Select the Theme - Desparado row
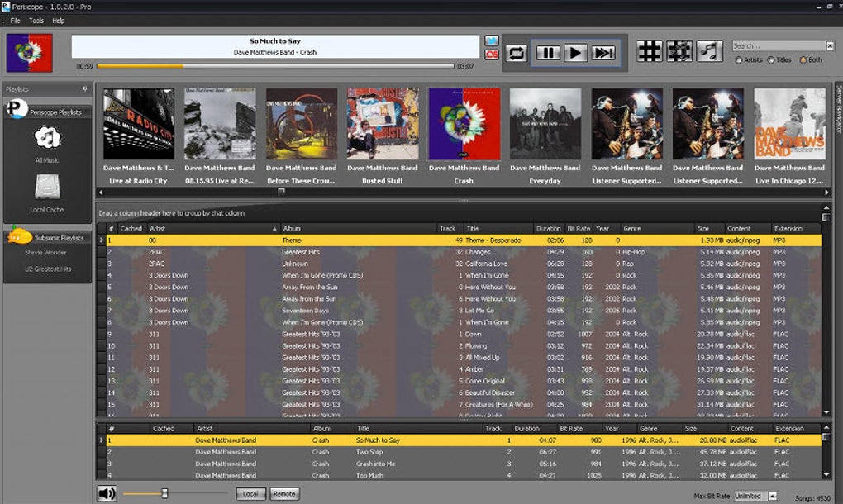 coord(464,240)
